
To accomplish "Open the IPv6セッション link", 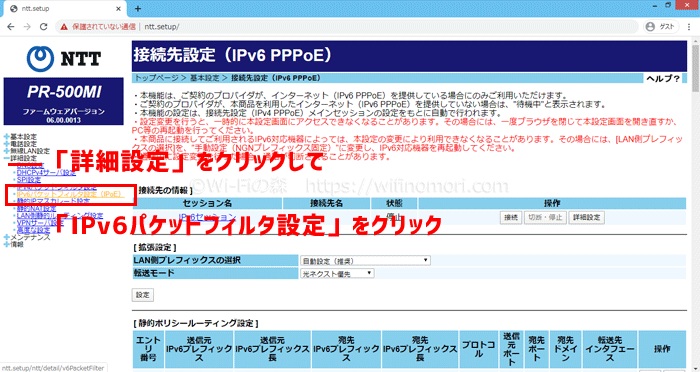I will click(207, 217).
